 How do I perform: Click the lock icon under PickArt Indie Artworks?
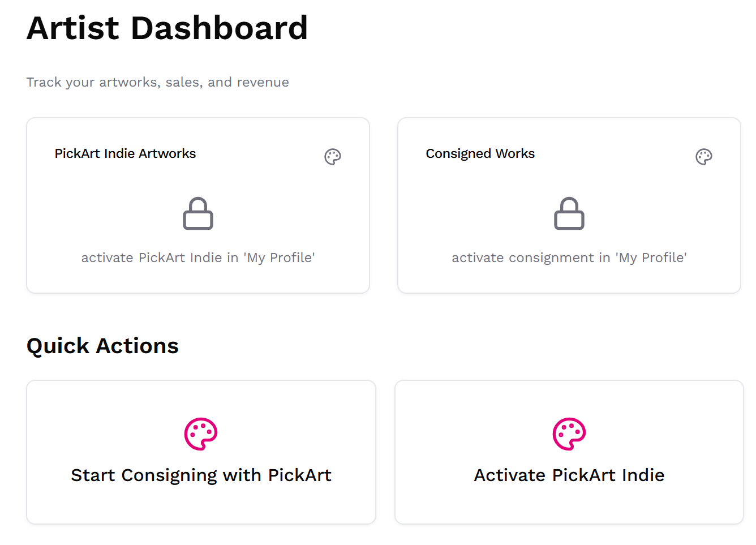pos(198,214)
